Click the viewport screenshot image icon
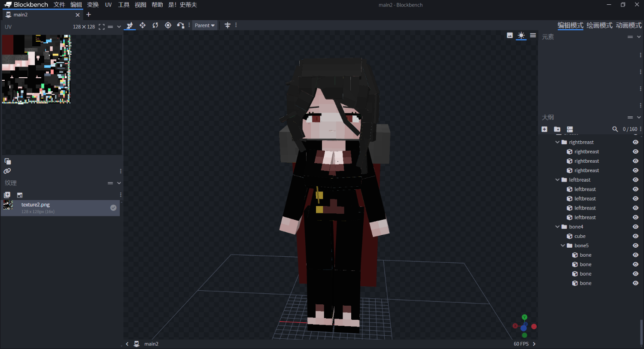The height and width of the screenshot is (349, 644). point(510,36)
